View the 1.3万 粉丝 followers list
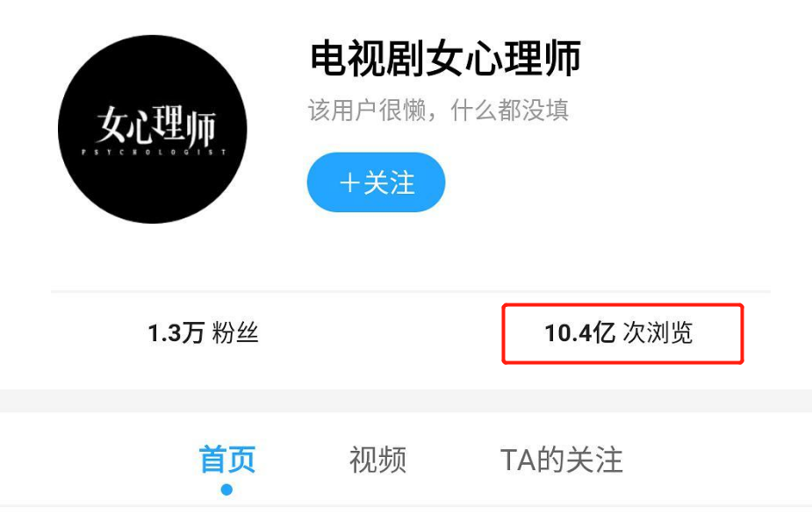This screenshot has width=812, height=514. point(203,332)
